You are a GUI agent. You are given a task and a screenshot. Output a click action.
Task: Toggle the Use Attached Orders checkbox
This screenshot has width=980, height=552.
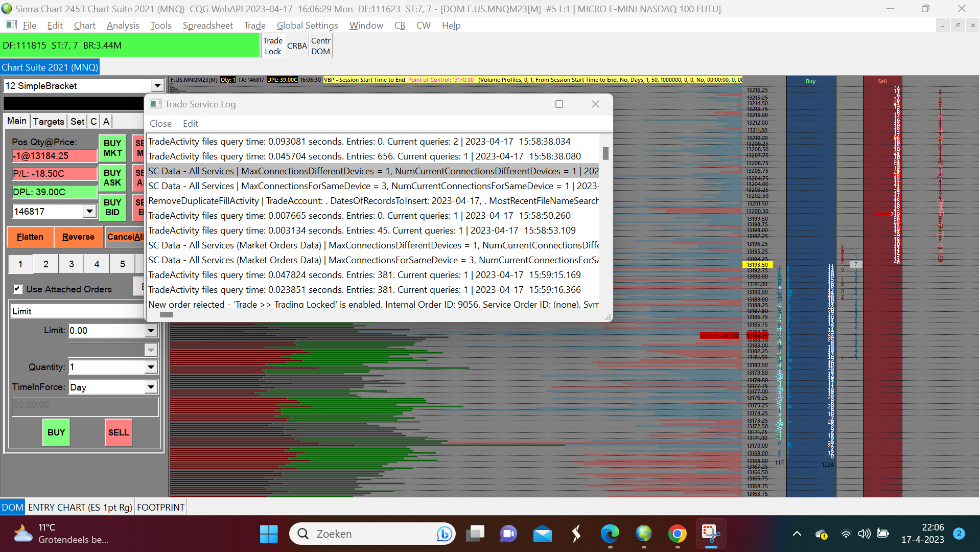tap(18, 289)
